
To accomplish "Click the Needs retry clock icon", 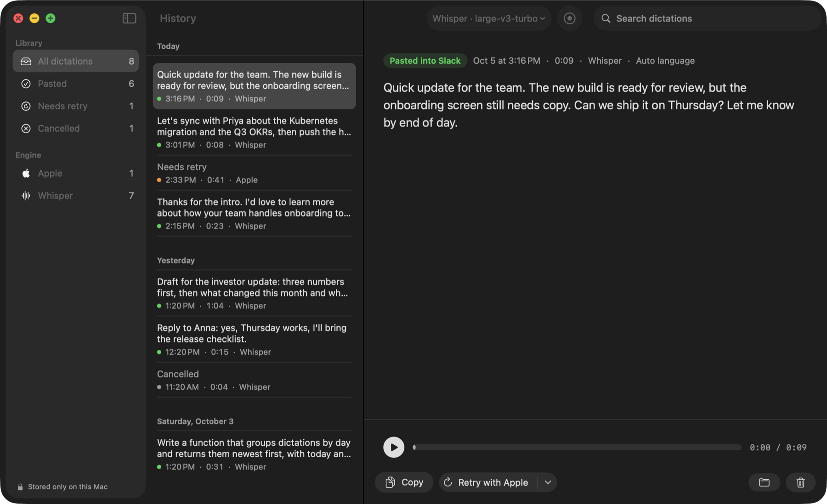I will 26,106.
